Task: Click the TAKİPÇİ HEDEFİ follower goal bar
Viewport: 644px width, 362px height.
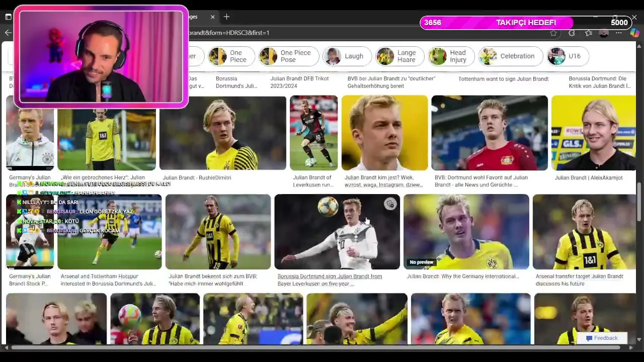Action: [526, 23]
